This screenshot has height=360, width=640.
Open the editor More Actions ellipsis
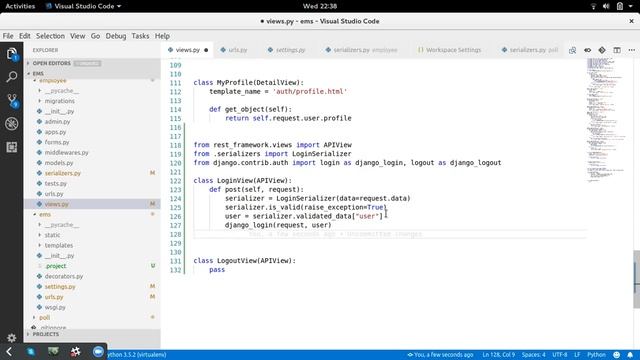[632, 50]
